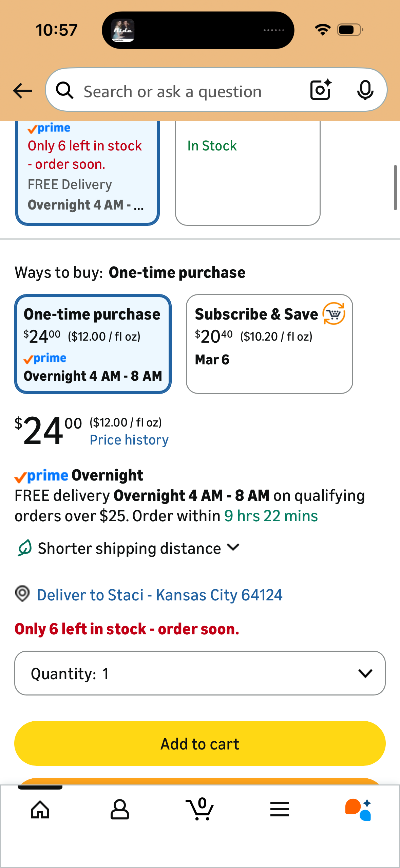Open camera lens search icon
400x868 pixels.
point(320,90)
